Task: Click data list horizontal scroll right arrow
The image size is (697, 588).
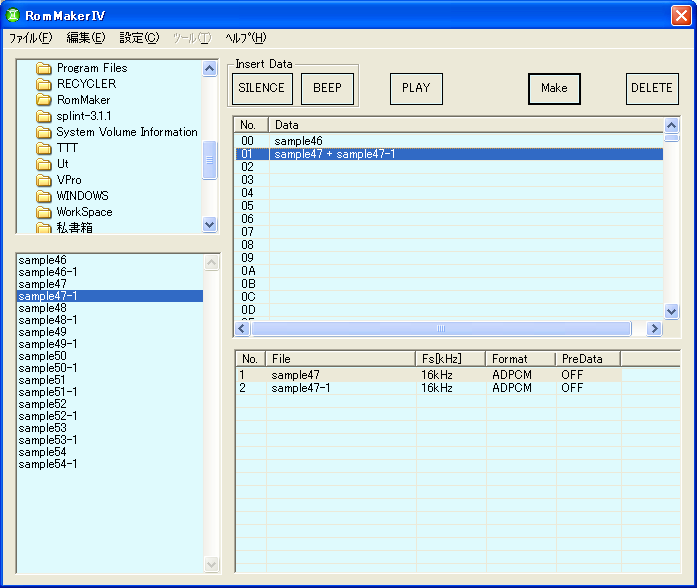Action: pos(654,329)
